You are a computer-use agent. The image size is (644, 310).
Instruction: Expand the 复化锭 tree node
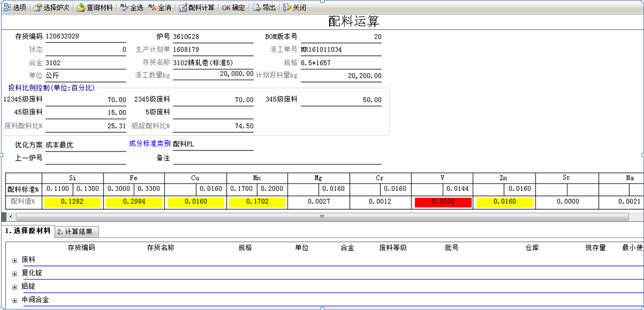tap(15, 274)
